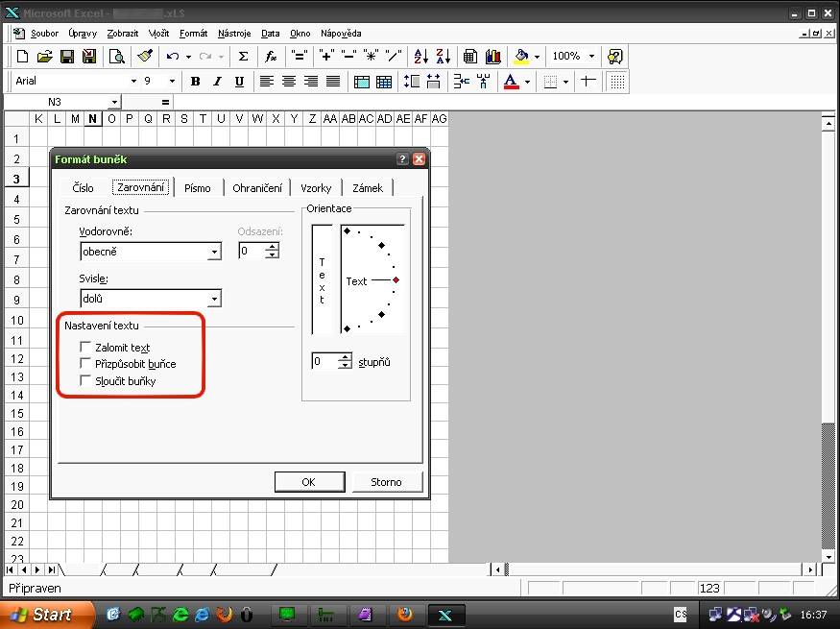The image size is (840, 629).
Task: Click the AutoSum sigma icon
Action: point(243,56)
